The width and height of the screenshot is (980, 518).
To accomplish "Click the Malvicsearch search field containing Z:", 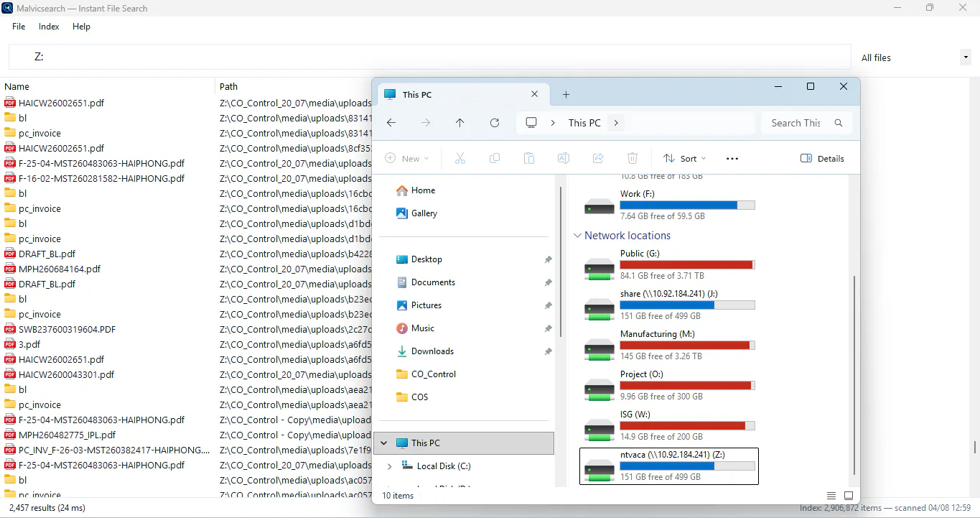I will click(x=429, y=57).
